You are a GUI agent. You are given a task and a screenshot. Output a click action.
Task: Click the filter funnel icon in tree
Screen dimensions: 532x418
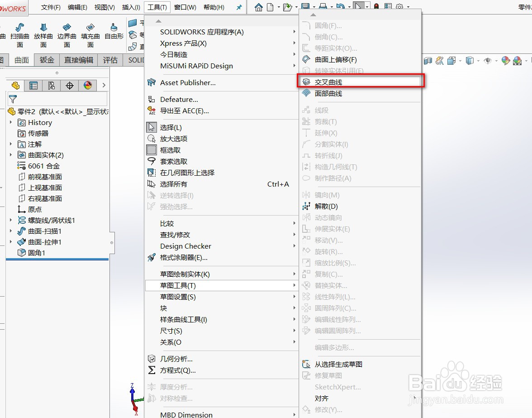click(13, 99)
